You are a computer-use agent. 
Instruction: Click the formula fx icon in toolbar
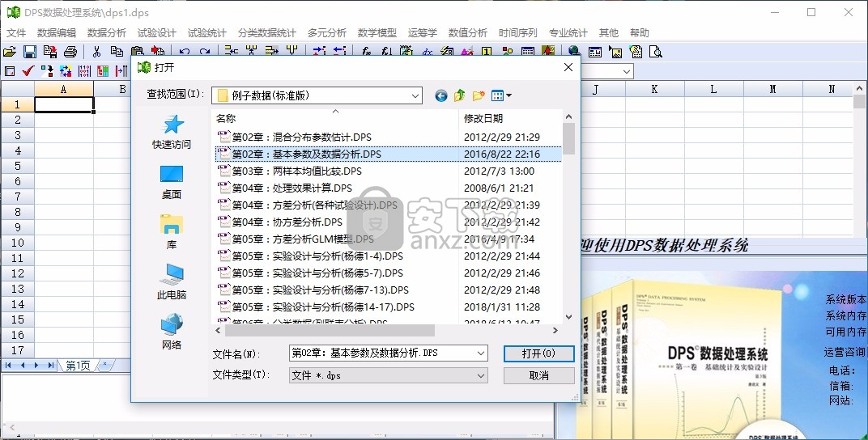[366, 52]
